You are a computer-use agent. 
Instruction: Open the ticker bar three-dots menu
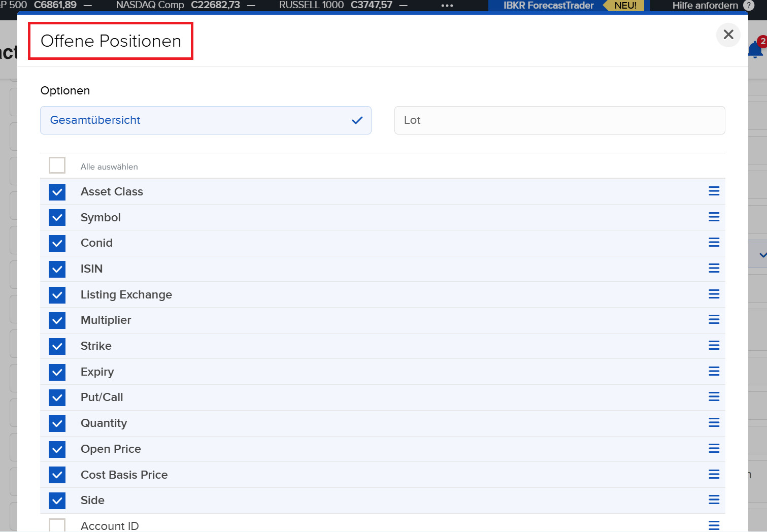click(x=447, y=6)
